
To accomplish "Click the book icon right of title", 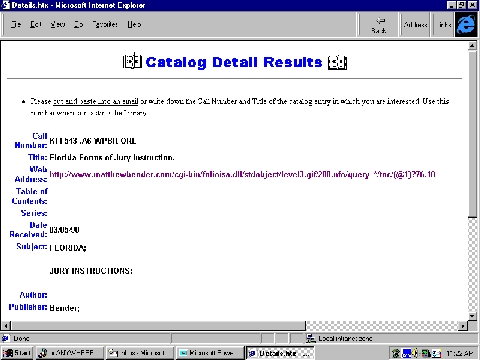I will coord(337,62).
